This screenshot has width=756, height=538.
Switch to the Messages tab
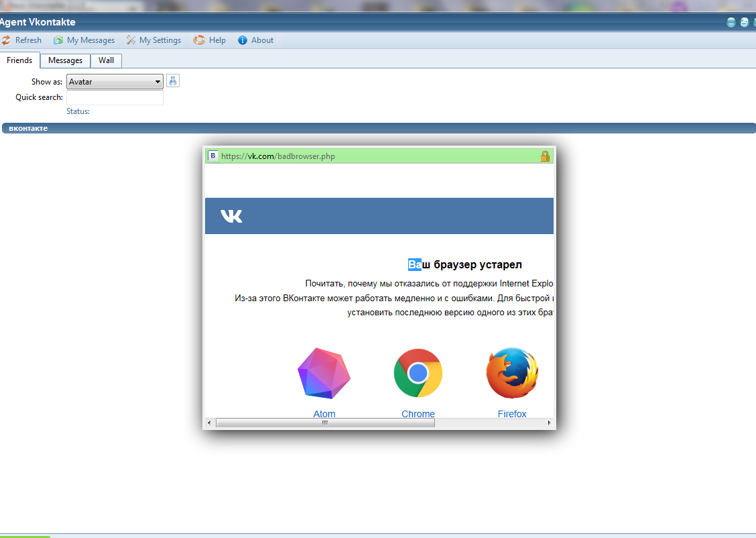(x=65, y=61)
